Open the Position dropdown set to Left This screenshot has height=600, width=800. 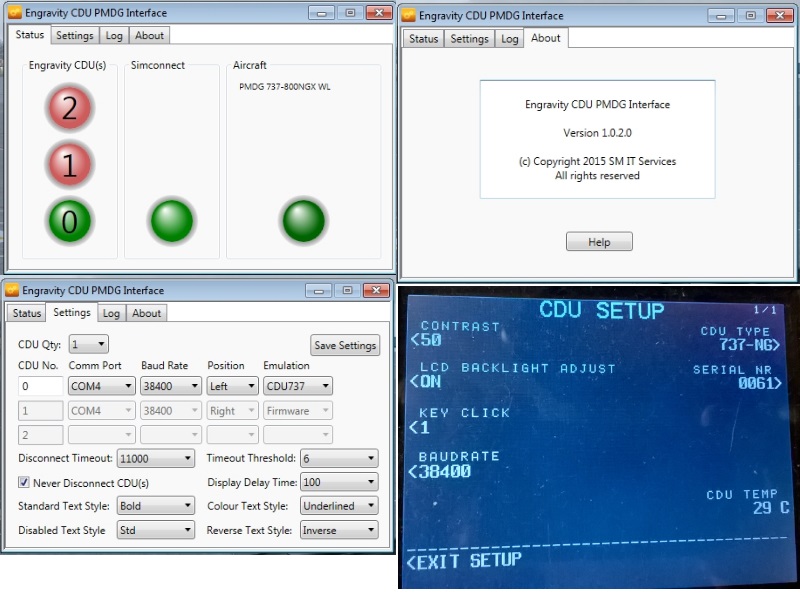click(232, 386)
